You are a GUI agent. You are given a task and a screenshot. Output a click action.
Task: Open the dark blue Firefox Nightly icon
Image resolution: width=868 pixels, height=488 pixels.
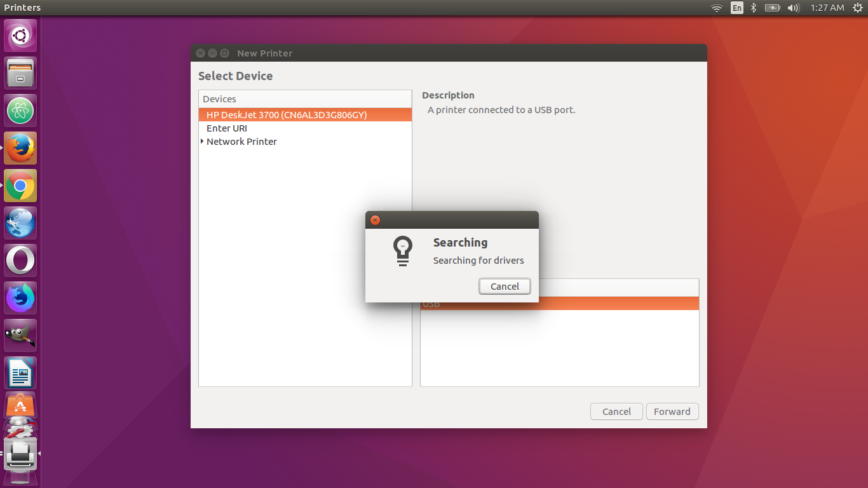point(20,298)
